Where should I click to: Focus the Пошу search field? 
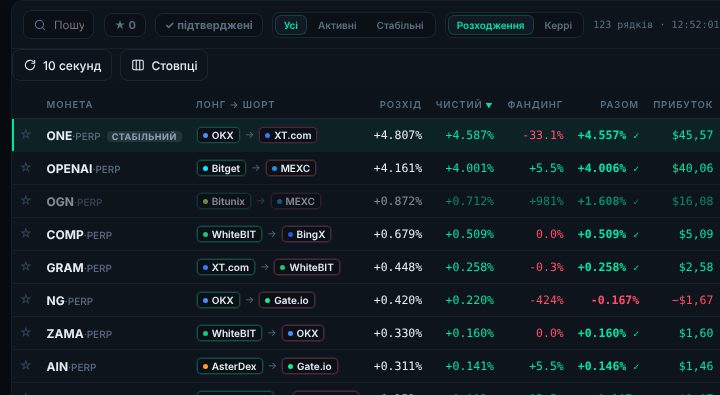click(x=58, y=25)
